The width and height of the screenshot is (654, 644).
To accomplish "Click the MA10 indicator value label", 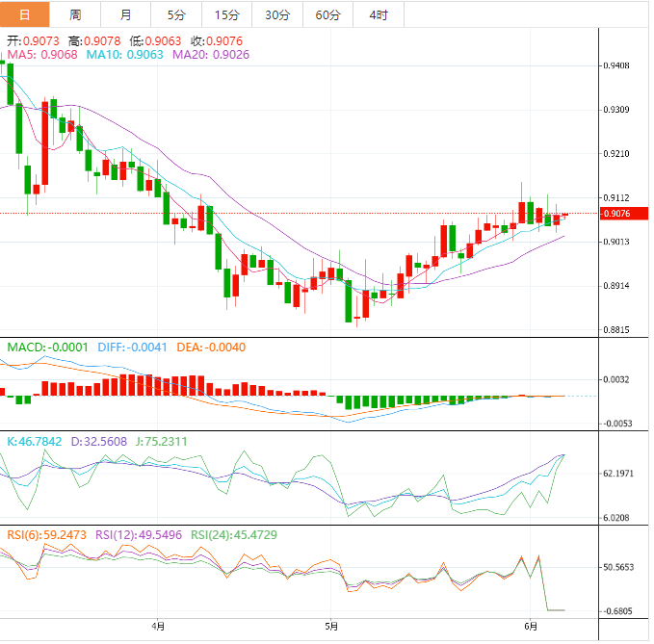I will click(x=125, y=55).
